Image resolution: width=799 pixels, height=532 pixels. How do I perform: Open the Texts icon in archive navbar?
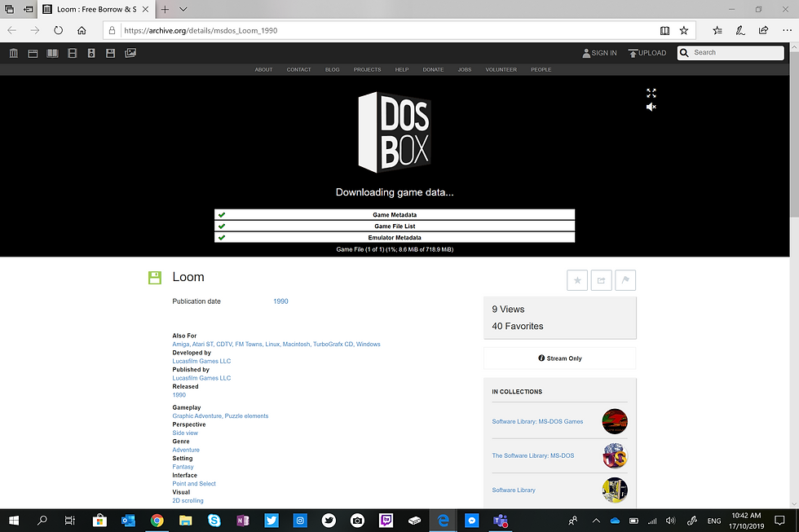(x=52, y=53)
